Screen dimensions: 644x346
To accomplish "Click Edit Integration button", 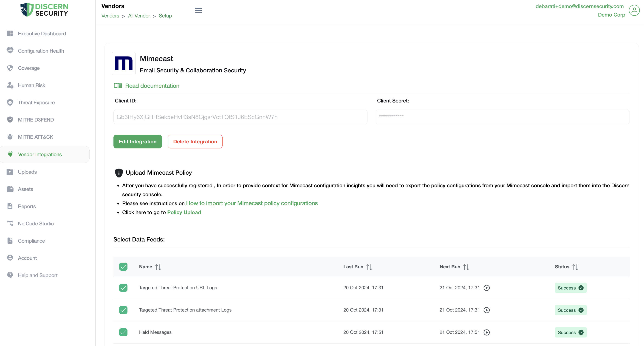I will click(138, 142).
